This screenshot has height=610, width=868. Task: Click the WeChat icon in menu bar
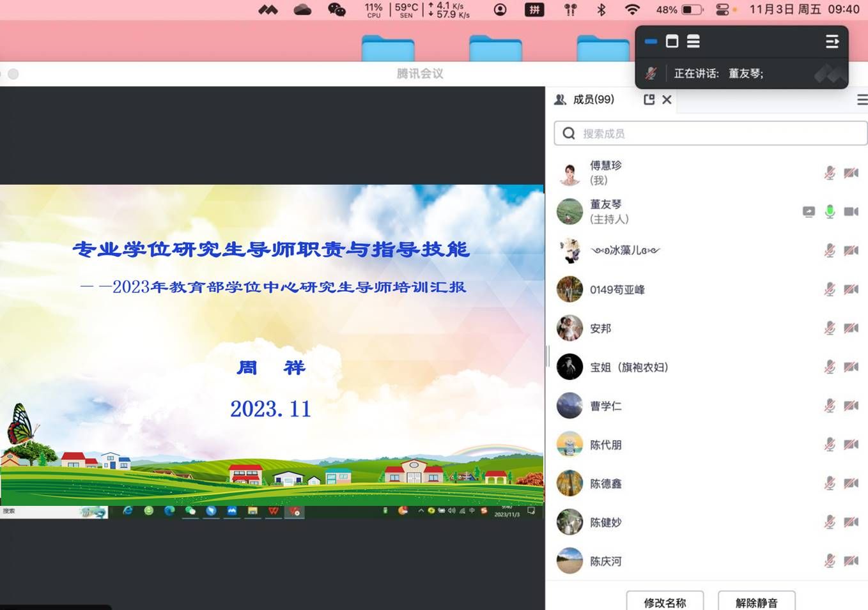pos(336,10)
